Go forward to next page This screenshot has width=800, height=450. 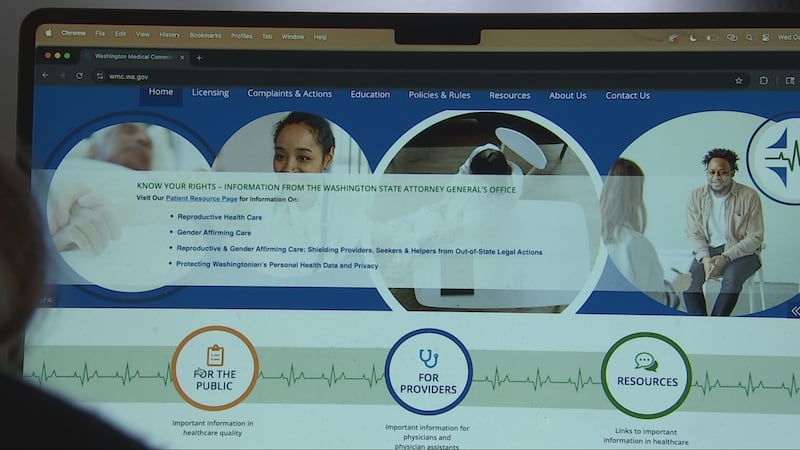click(62, 76)
